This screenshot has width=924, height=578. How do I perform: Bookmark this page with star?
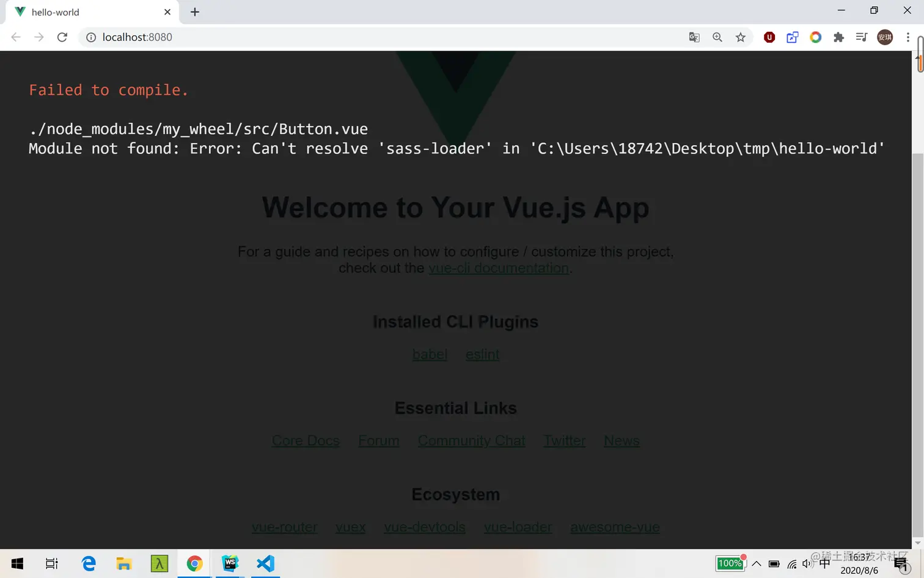point(741,37)
